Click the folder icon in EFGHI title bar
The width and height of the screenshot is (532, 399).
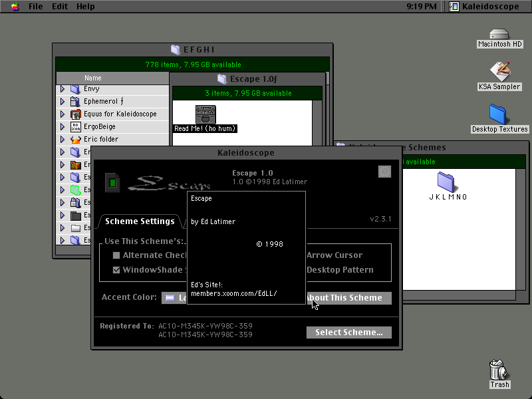[176, 50]
